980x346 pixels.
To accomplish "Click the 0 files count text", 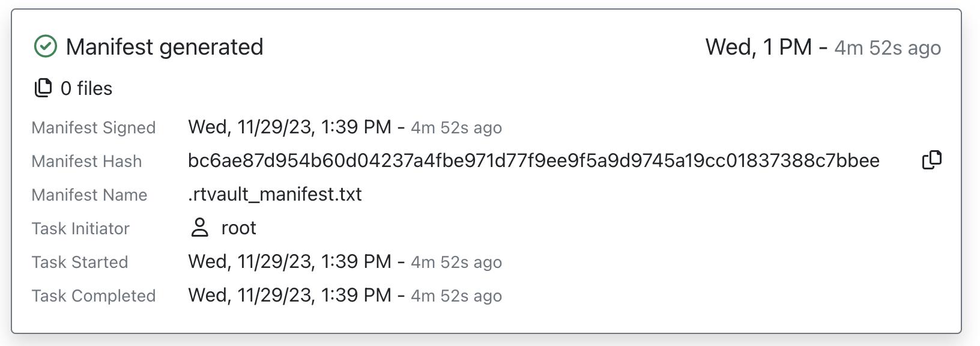I will 86,88.
